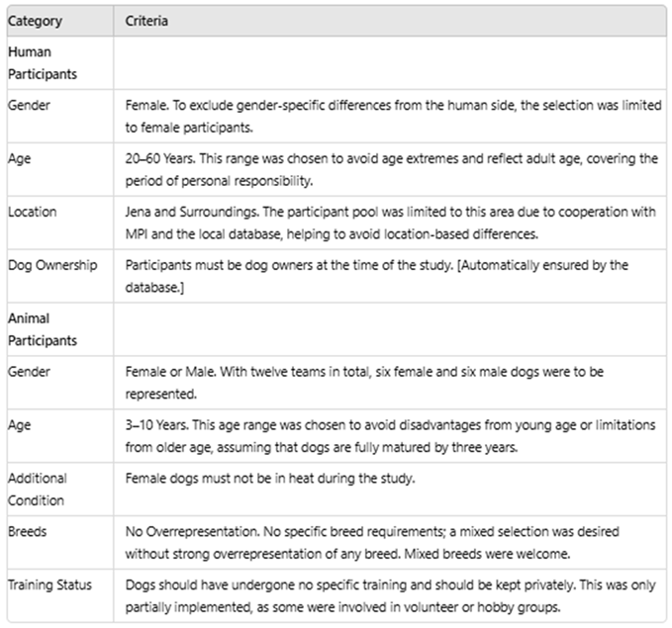Select the Breeds row label
The height and width of the screenshot is (628, 672).
point(27,531)
